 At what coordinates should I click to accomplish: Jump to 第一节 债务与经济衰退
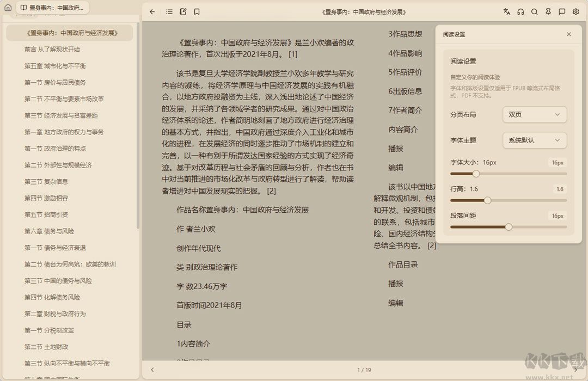(55, 248)
